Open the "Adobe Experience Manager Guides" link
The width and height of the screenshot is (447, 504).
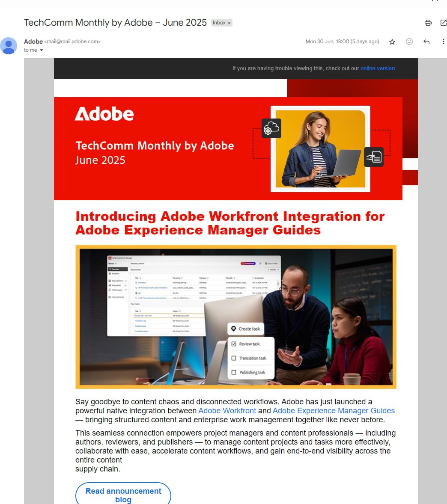click(x=334, y=411)
